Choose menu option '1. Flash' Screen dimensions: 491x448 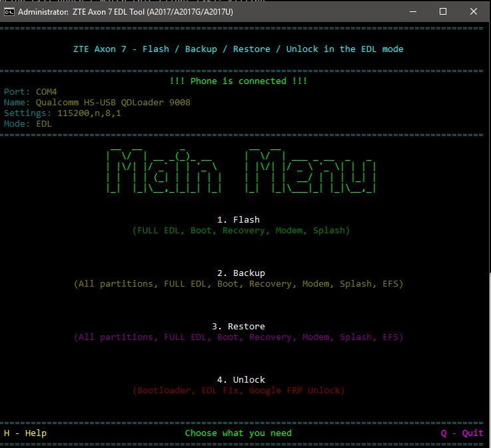239,219
